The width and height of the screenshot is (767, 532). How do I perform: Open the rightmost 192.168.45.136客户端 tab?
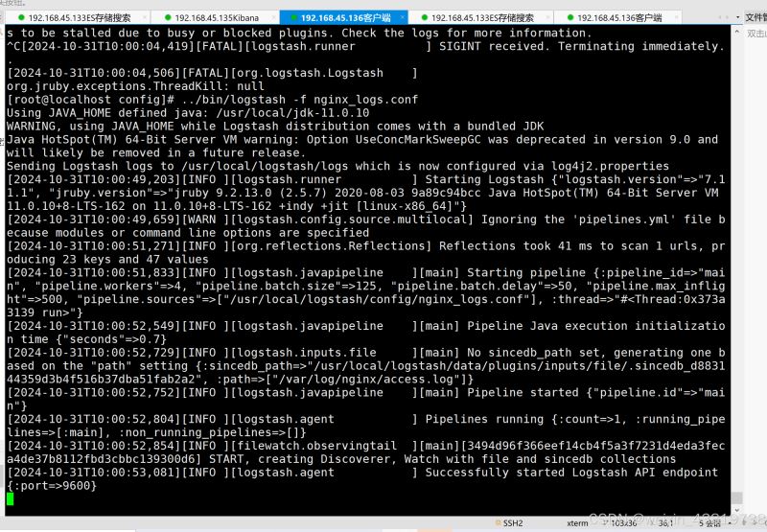tap(618, 17)
